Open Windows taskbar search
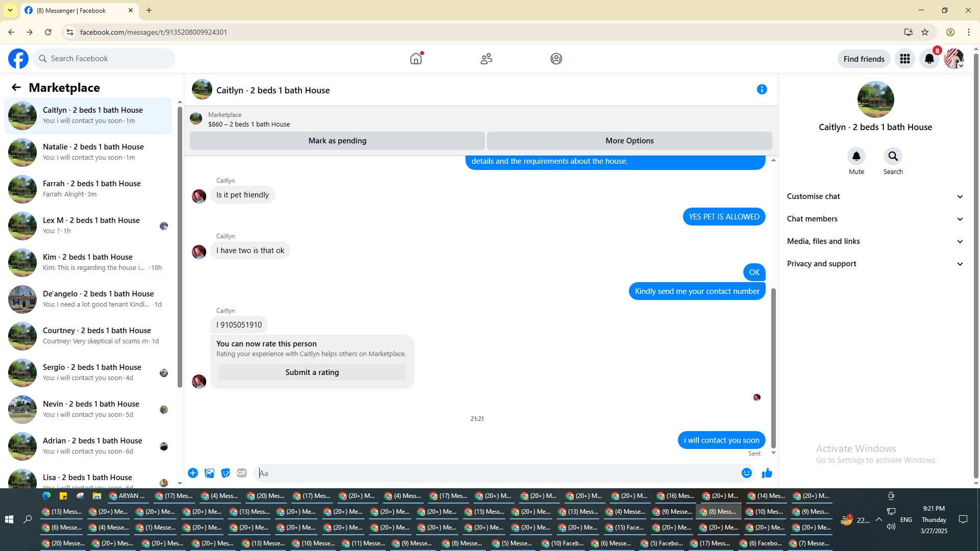The image size is (980, 551). (28, 519)
